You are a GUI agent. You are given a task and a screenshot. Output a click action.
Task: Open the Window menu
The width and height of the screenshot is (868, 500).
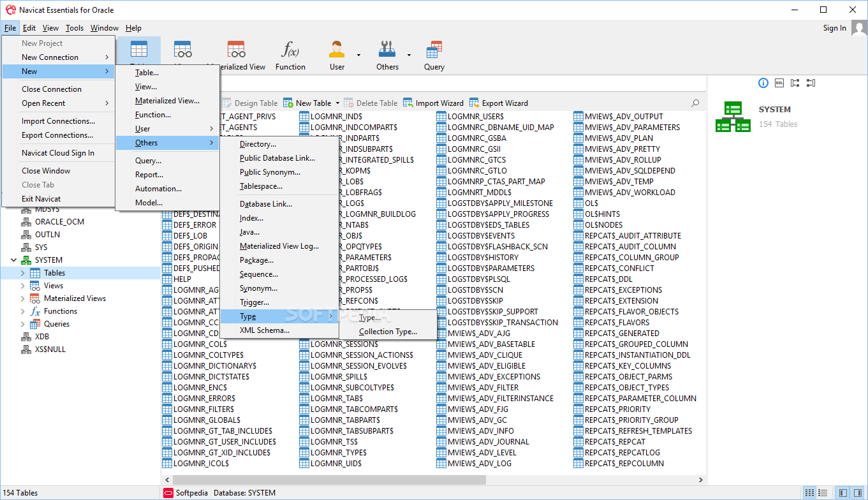[x=104, y=28]
